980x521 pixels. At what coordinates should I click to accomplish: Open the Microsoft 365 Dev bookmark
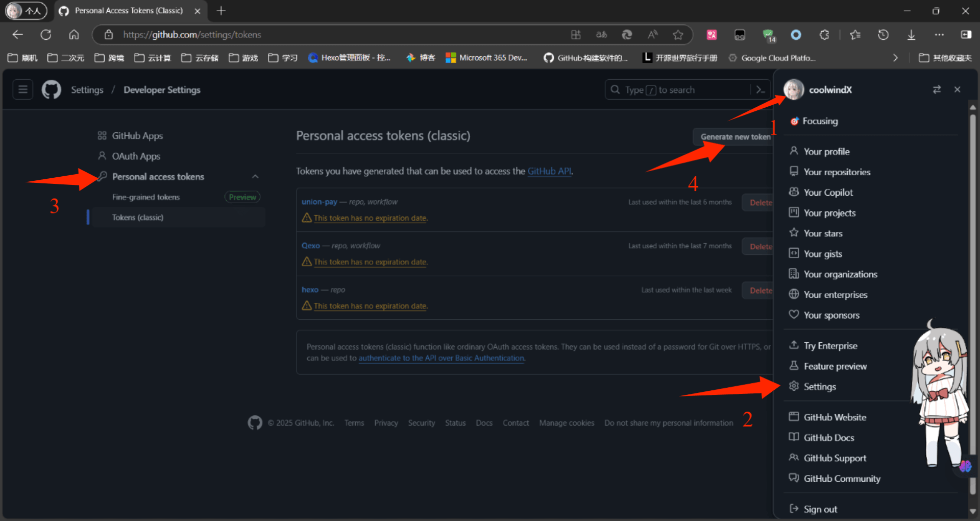click(x=486, y=58)
